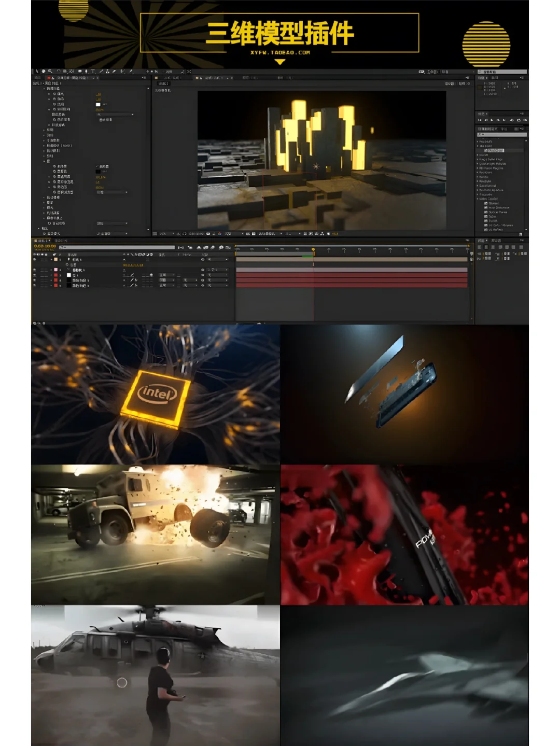
Task: Select the Zoom magnifier tool
Action: pos(50,72)
